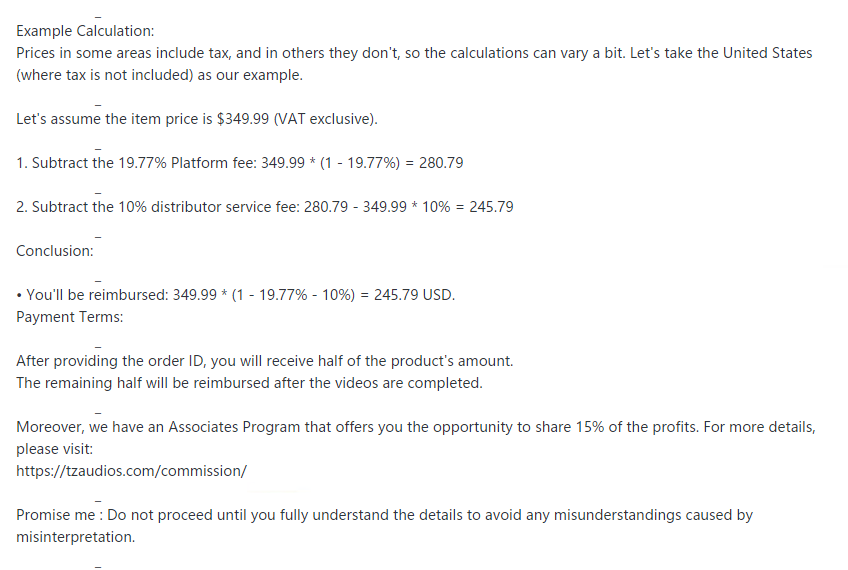848x570 pixels.
Task: Click the 10% distributor service fee line
Action: coord(264,207)
